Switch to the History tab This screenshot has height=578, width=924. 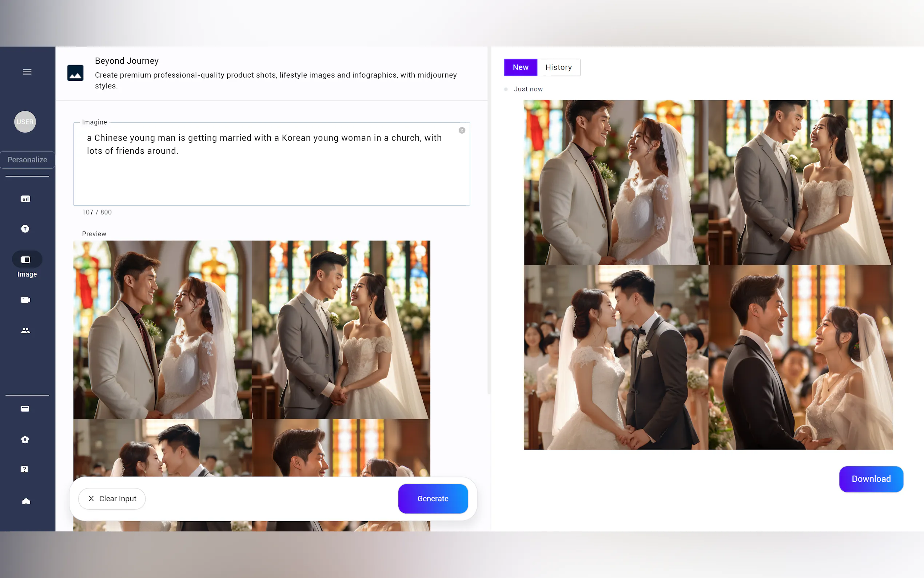point(558,67)
